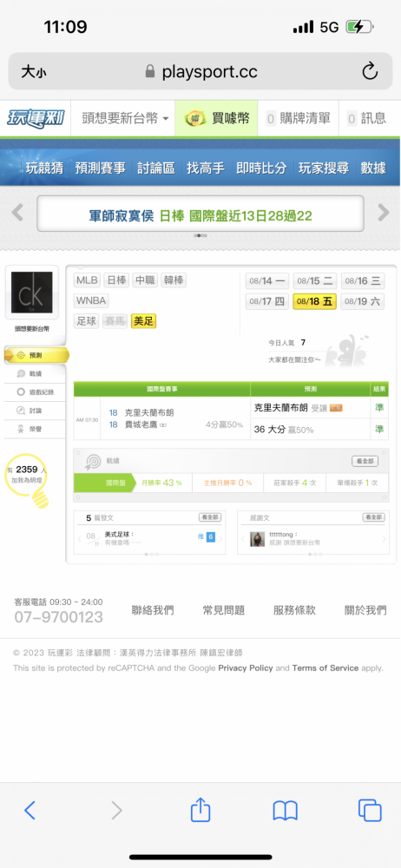
Task: Tap the banner carousel page dots
Action: (200, 236)
